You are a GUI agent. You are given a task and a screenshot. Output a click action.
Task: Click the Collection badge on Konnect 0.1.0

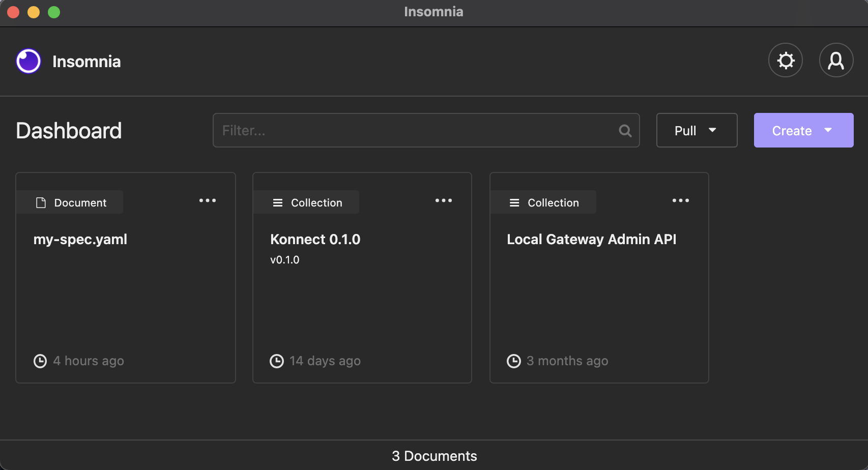click(306, 202)
